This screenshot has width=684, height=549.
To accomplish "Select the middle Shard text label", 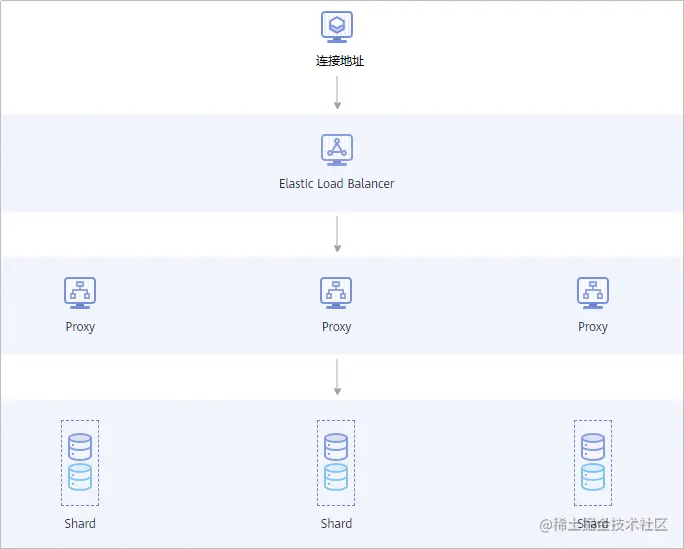I will 336,523.
